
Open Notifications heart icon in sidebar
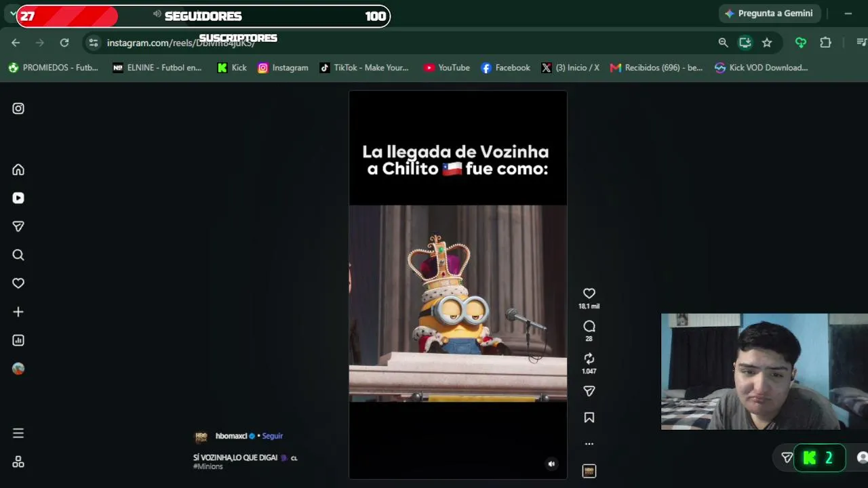18,283
